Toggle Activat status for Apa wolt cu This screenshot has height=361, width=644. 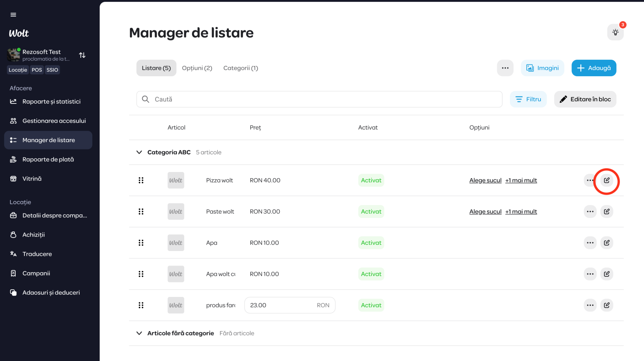pyautogui.click(x=371, y=274)
